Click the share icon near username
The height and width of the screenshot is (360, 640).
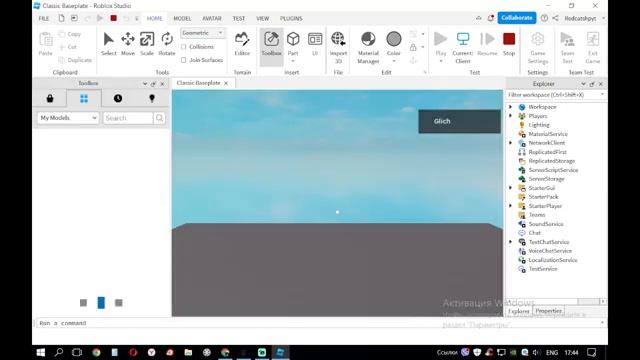pyautogui.click(x=555, y=18)
